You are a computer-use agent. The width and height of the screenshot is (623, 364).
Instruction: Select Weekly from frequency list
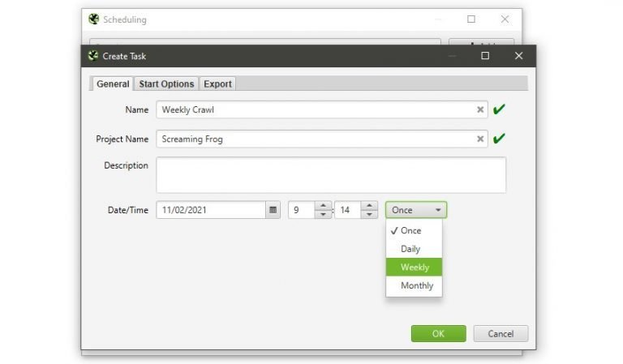415,268
